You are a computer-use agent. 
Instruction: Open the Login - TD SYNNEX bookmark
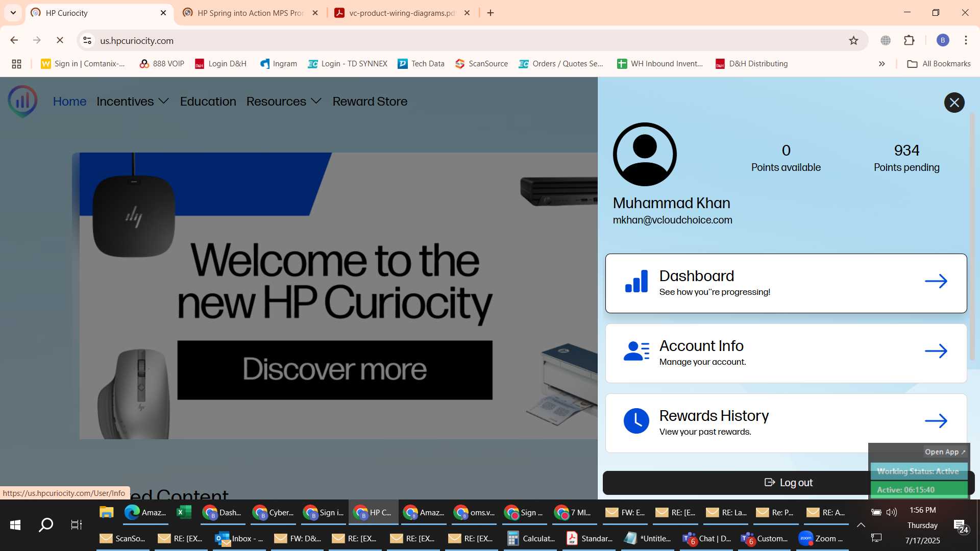click(347, 64)
